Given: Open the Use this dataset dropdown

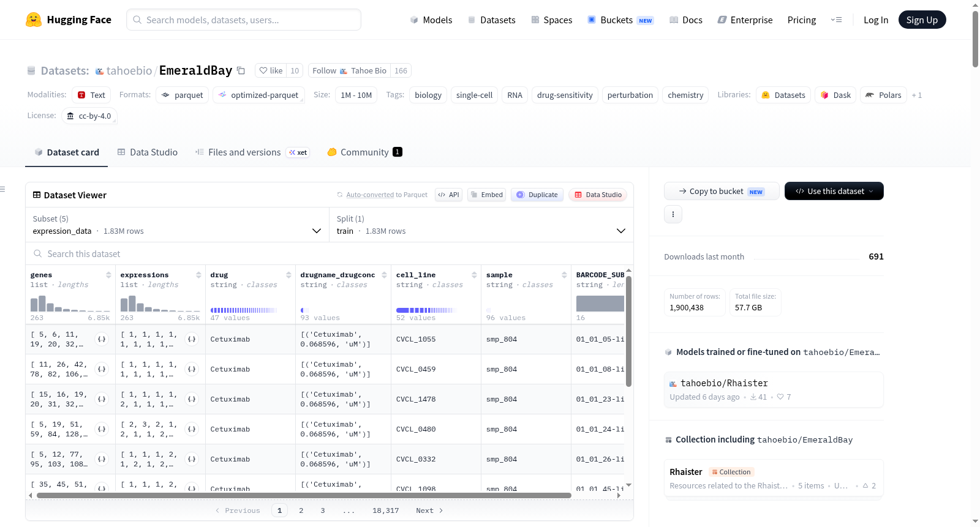Looking at the screenshot, I should [834, 191].
